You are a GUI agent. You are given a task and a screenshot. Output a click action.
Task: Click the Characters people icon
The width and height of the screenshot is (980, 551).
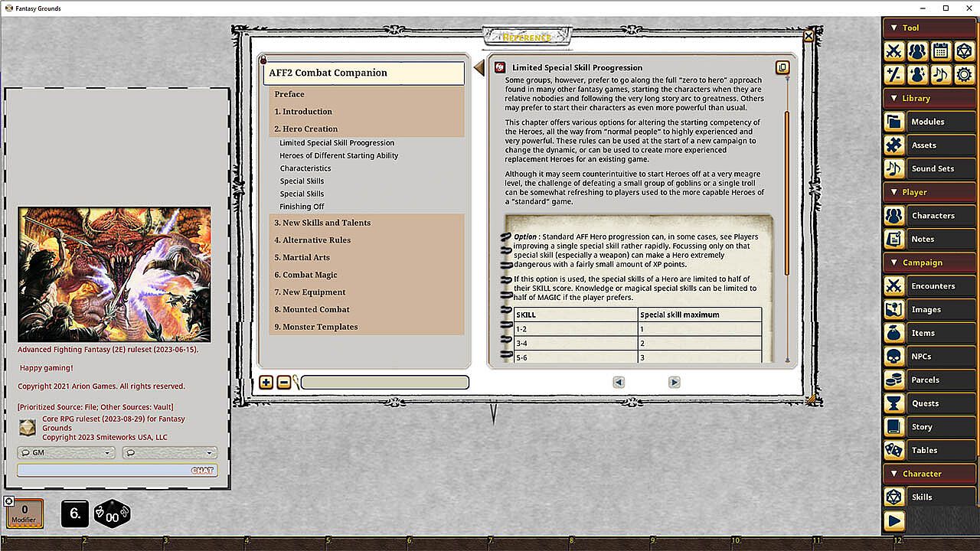coord(893,216)
